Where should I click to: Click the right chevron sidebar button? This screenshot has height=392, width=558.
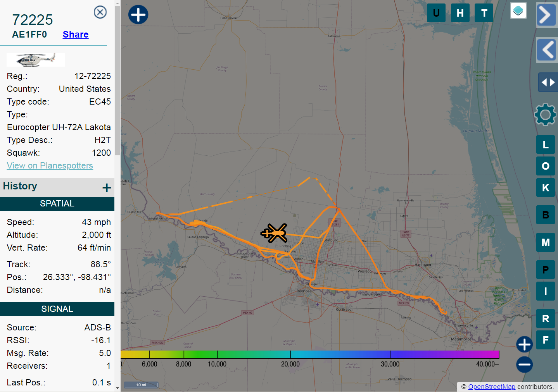(x=547, y=15)
